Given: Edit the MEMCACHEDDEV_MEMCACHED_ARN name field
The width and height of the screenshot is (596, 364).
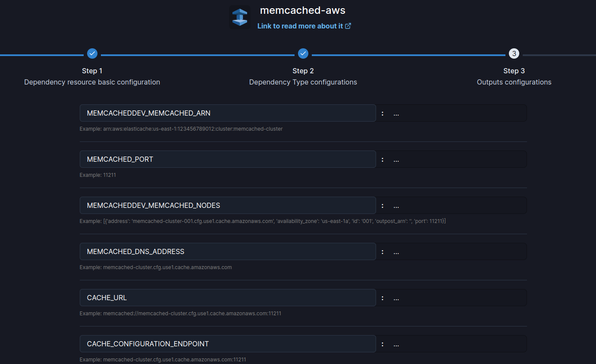Looking at the screenshot, I should (228, 113).
